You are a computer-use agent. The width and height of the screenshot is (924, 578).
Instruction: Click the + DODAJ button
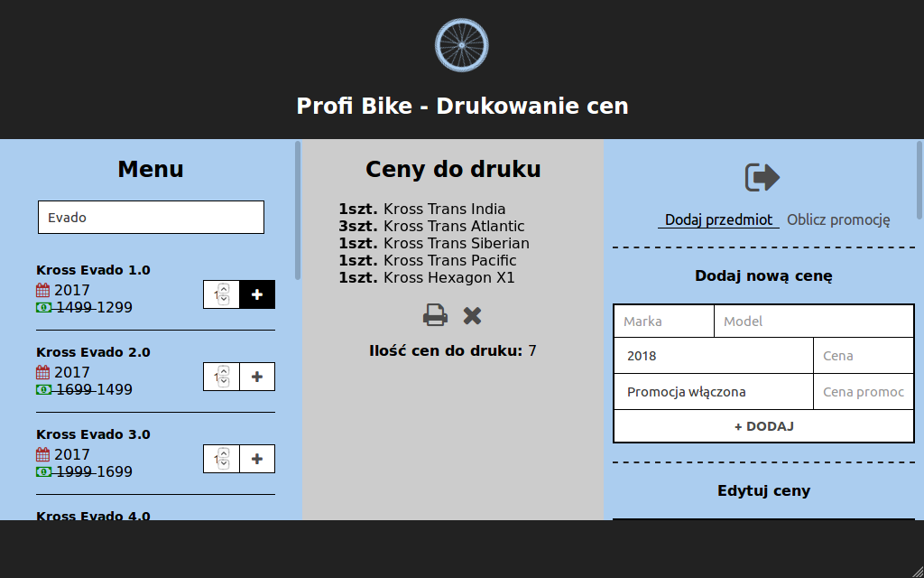763,426
